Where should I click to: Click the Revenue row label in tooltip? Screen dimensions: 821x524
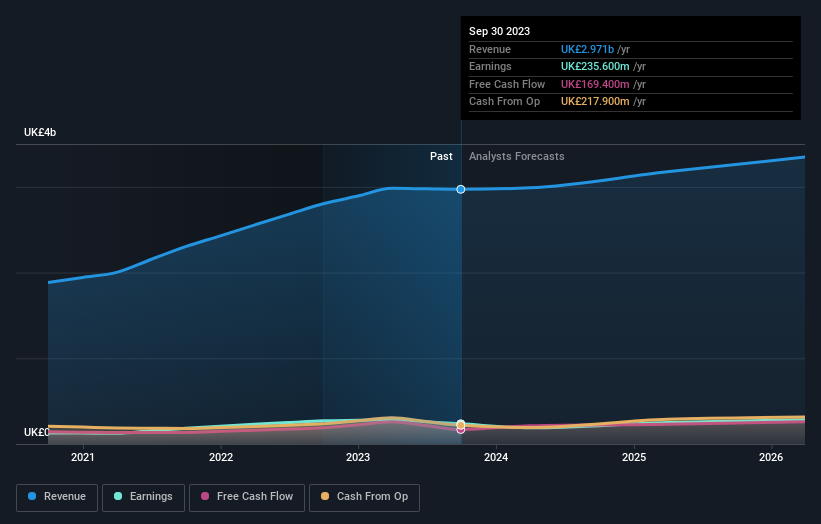pos(490,49)
